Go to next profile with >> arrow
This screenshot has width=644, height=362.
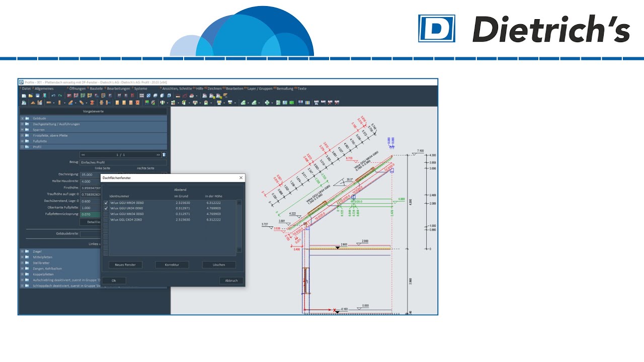coord(158,155)
